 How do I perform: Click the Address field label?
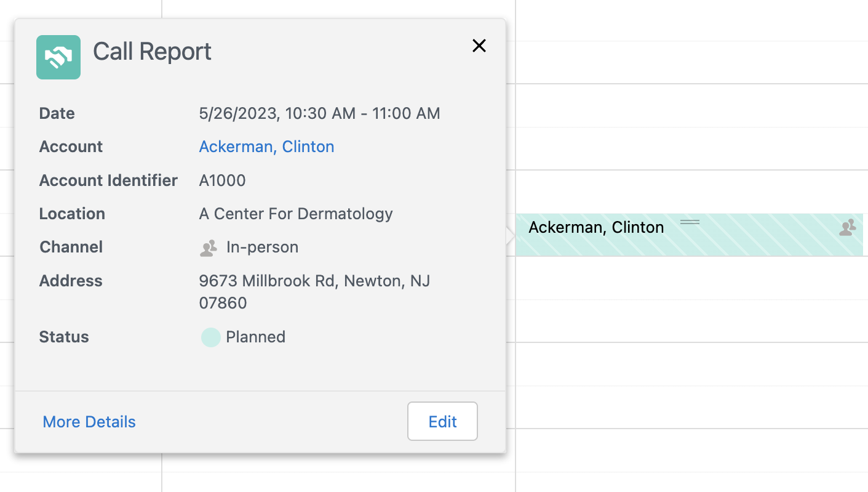pos(71,281)
